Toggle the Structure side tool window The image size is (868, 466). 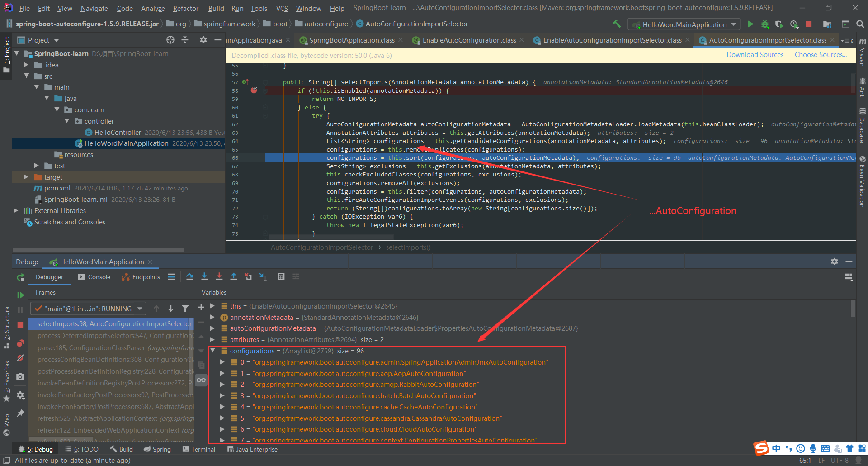[x=6, y=328]
